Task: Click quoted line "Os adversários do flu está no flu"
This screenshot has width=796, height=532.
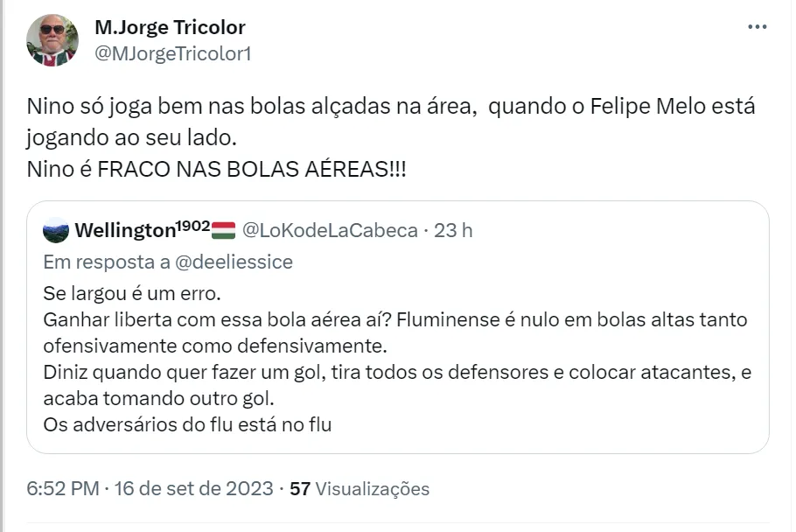Action: point(187,425)
